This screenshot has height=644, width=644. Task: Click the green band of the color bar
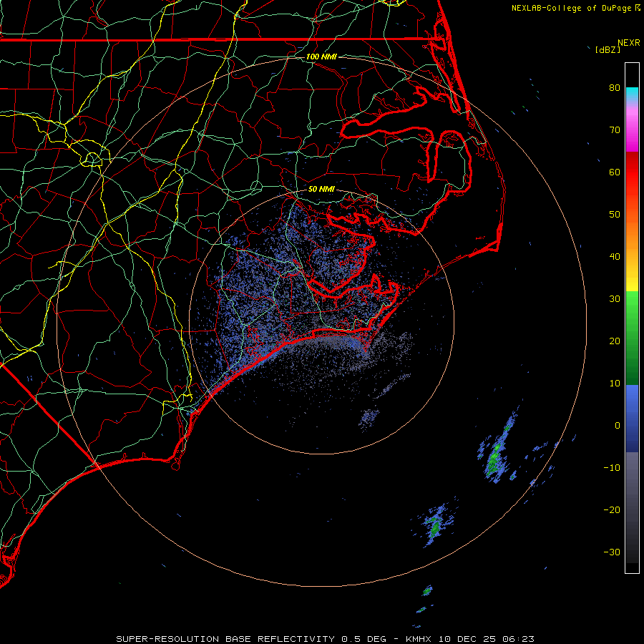pyautogui.click(x=632, y=338)
